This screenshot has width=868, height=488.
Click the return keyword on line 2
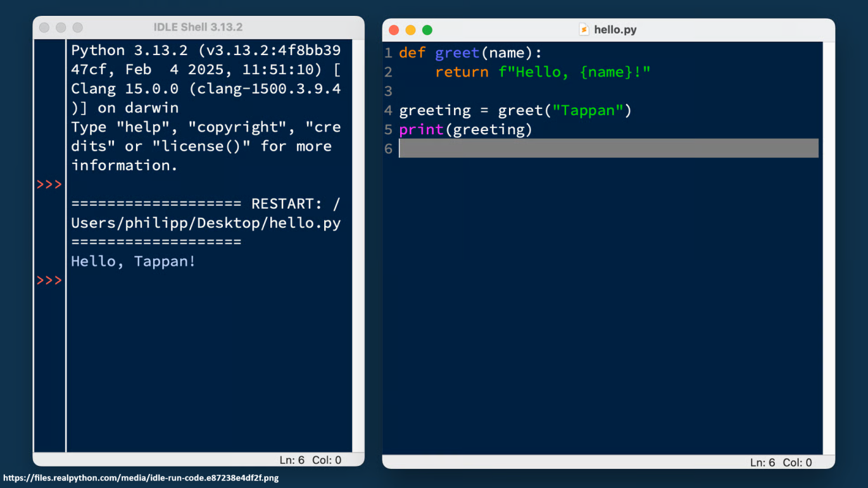point(462,72)
